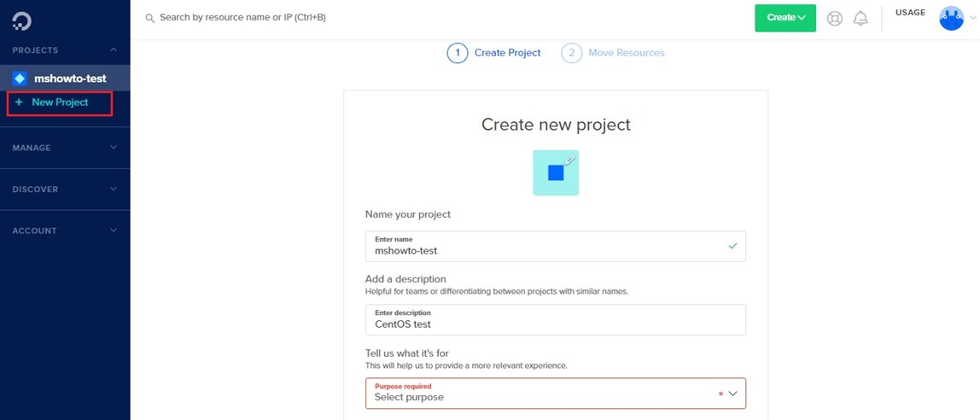
Task: Click the user avatar icon
Action: coord(951,18)
